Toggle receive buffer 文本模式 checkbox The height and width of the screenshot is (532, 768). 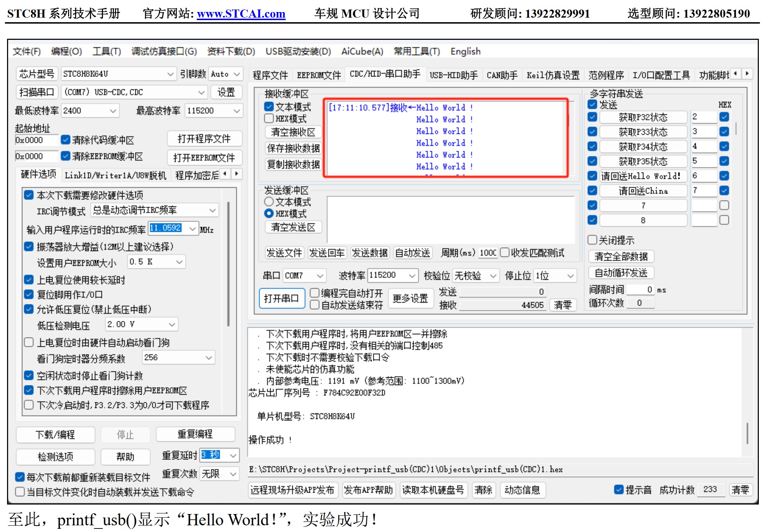pyautogui.click(x=269, y=106)
